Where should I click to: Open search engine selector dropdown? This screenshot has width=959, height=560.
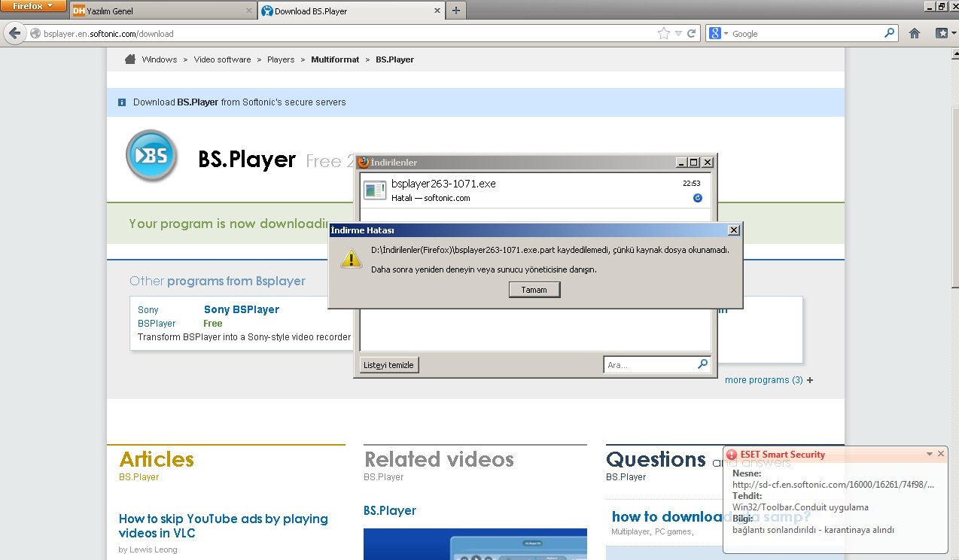(726, 34)
